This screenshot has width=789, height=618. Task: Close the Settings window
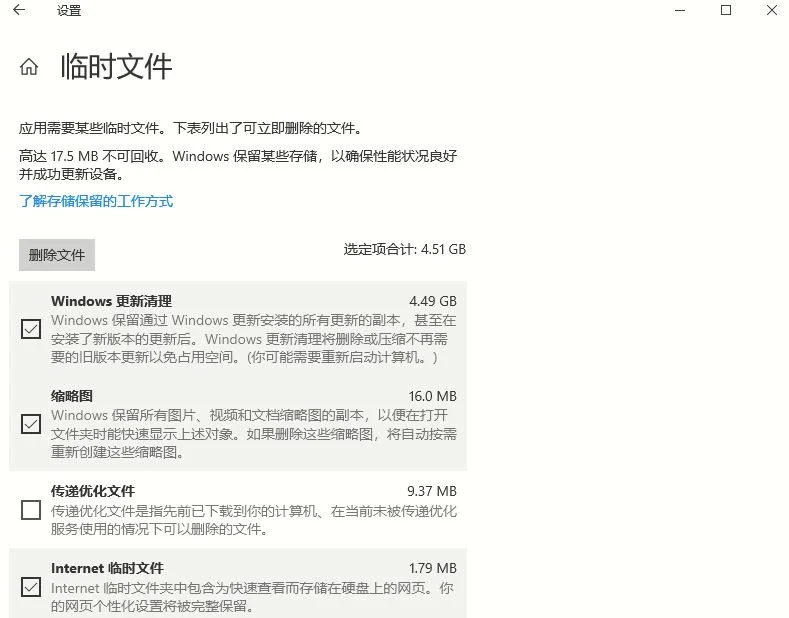772,10
